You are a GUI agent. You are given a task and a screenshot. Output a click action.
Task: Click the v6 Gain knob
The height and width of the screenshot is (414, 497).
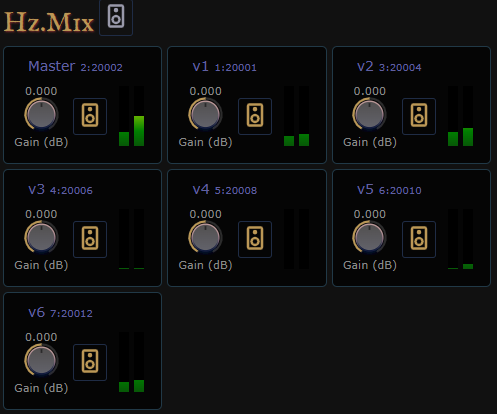pyautogui.click(x=41, y=360)
